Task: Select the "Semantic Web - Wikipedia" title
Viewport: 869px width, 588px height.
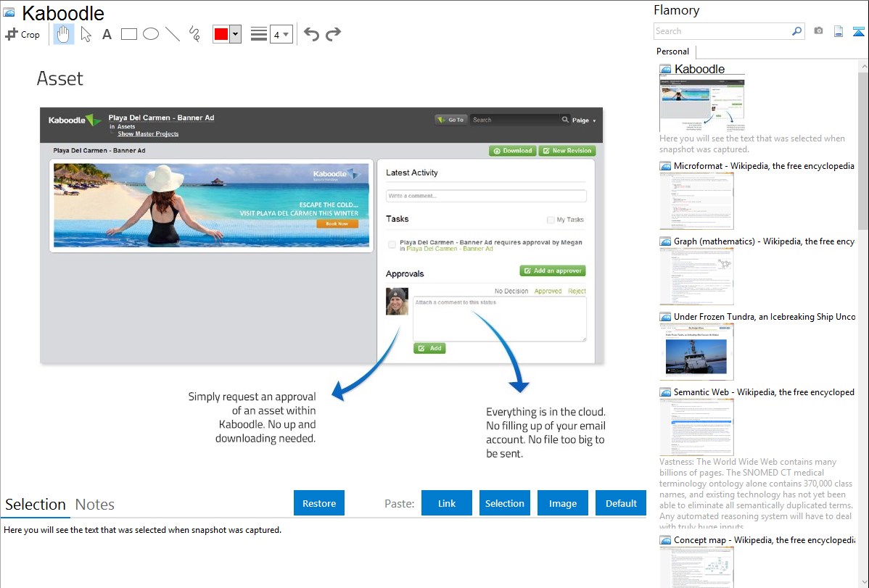Action: click(764, 392)
